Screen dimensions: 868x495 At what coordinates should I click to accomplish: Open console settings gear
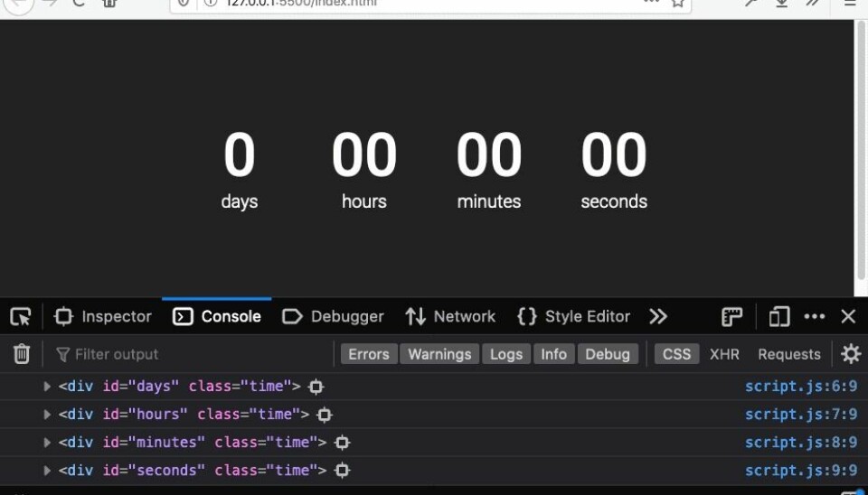[850, 354]
